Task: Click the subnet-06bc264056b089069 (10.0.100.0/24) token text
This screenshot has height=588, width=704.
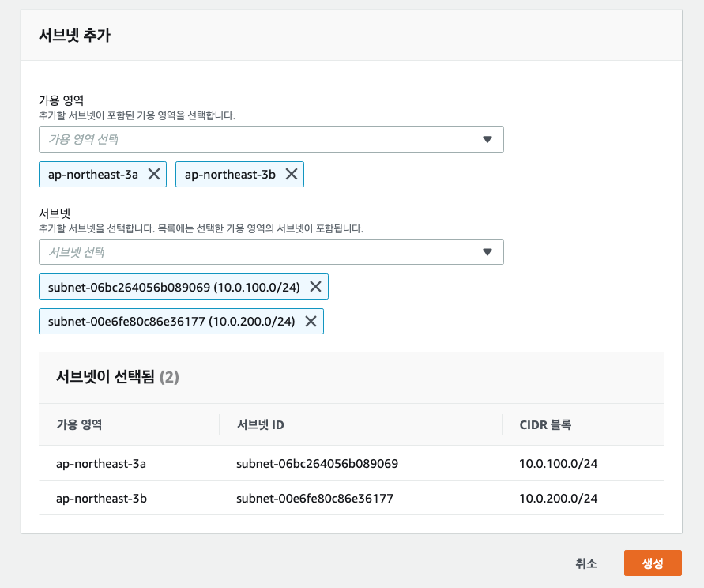Action: coord(174,287)
